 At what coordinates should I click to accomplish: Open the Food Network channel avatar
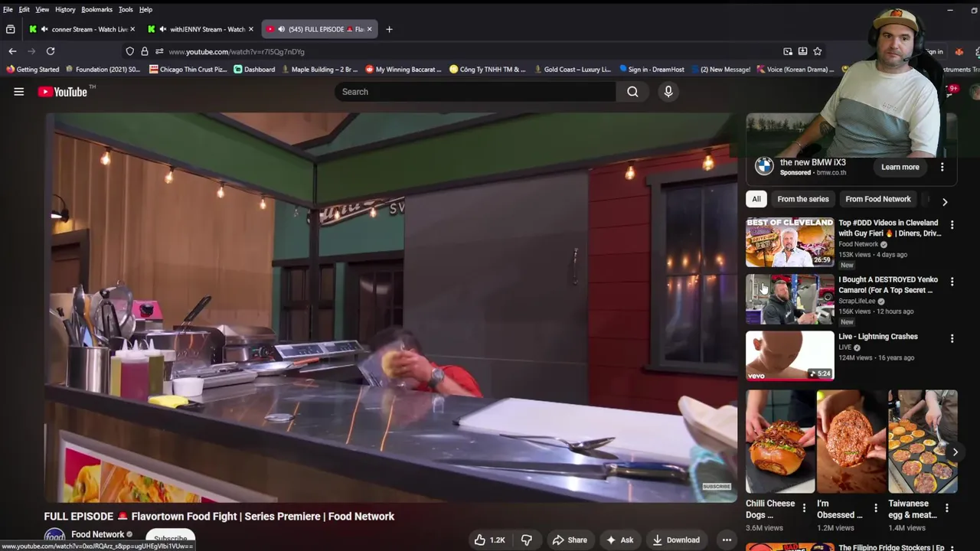54,538
